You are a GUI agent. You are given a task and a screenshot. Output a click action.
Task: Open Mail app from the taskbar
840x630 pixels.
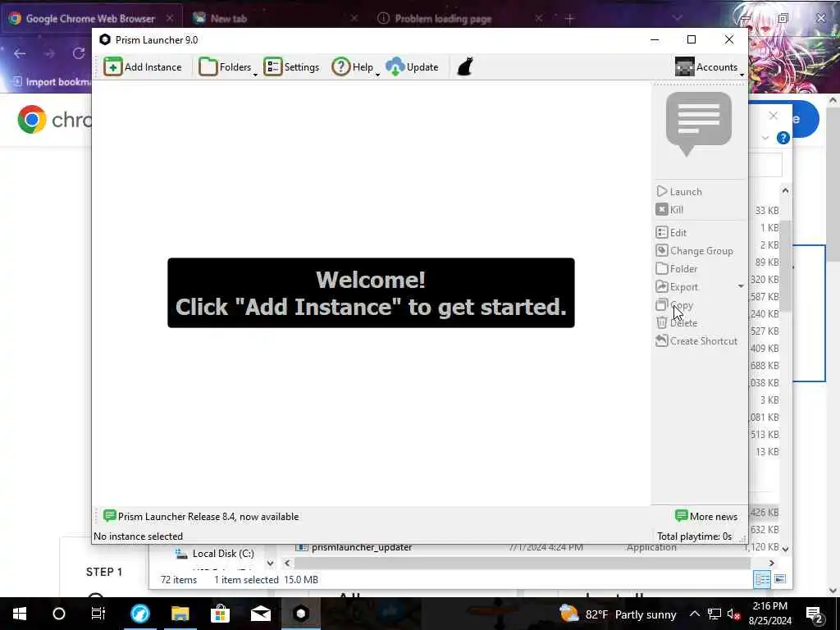coord(261,614)
